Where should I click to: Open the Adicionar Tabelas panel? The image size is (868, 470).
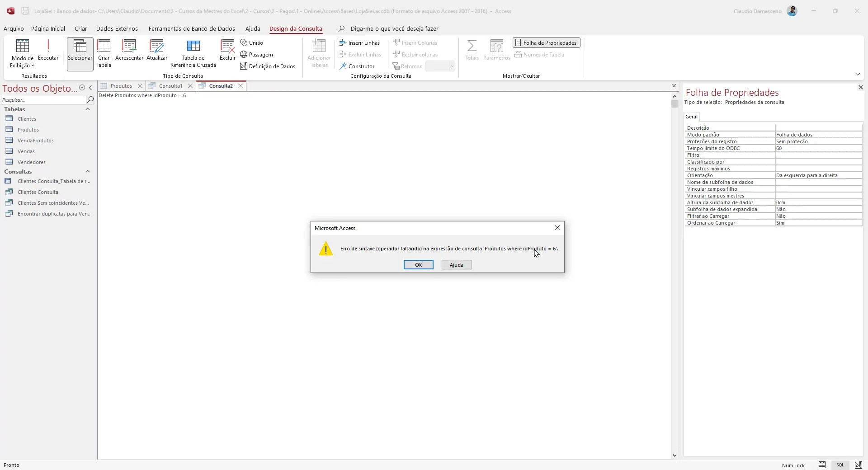coord(319,53)
